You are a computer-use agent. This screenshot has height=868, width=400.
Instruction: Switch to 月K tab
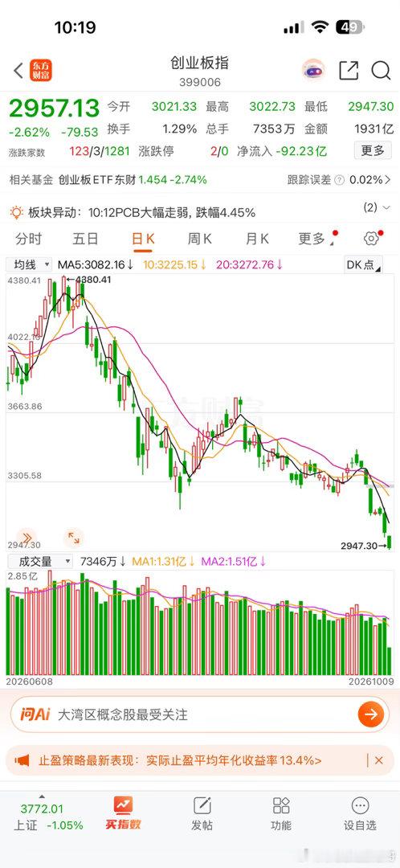[x=257, y=239]
